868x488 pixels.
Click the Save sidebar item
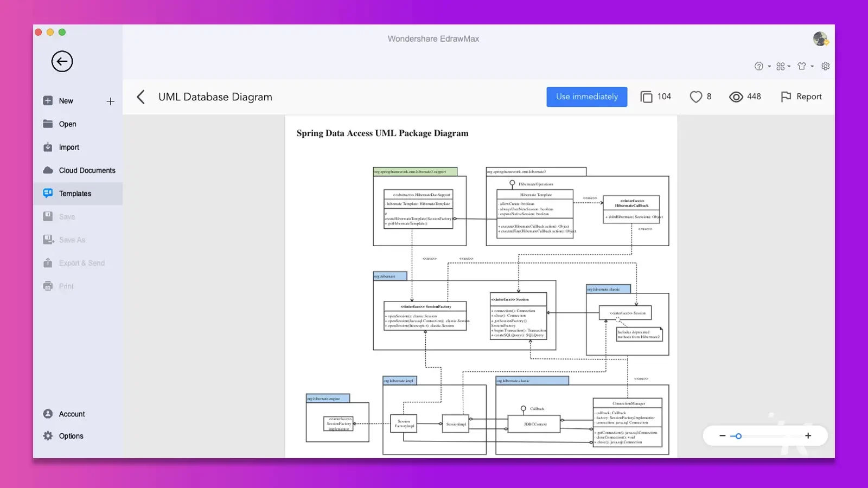click(67, 217)
